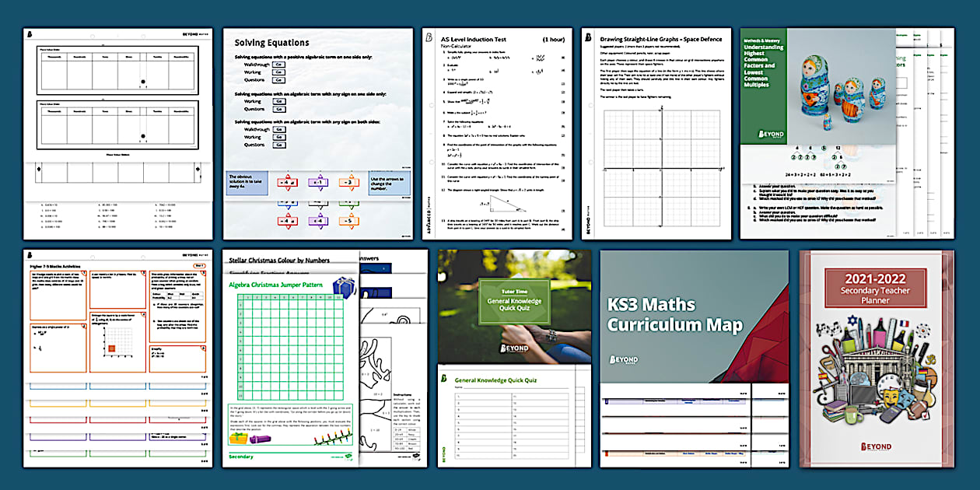Image resolution: width=980 pixels, height=490 pixels.
Task: Click the Beyond logo on the General Knowledge quiz cover
Action: [513, 348]
